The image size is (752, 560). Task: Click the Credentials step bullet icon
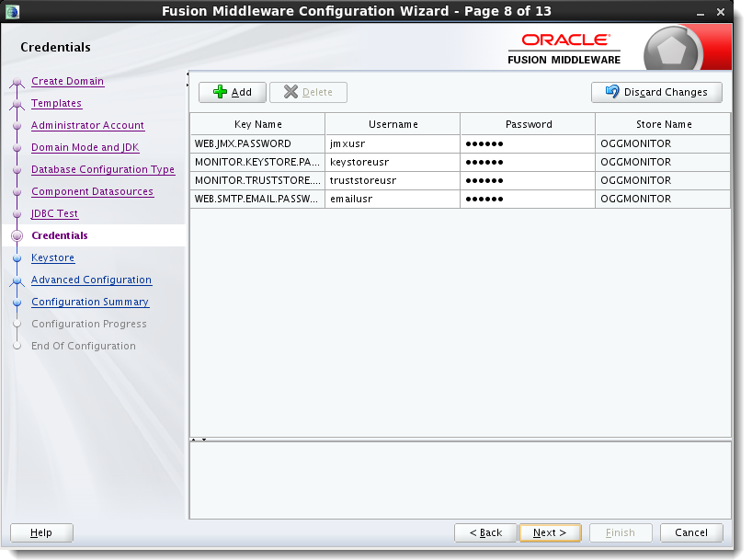17,235
